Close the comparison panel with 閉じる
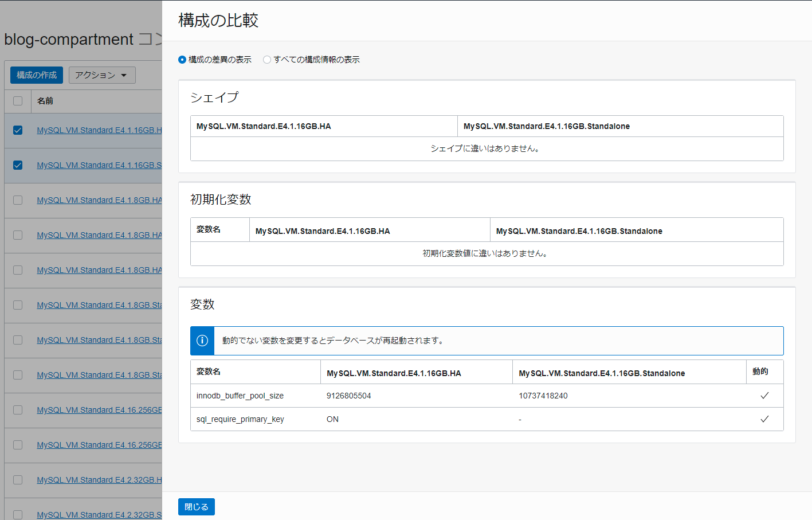812x520 pixels. click(197, 507)
